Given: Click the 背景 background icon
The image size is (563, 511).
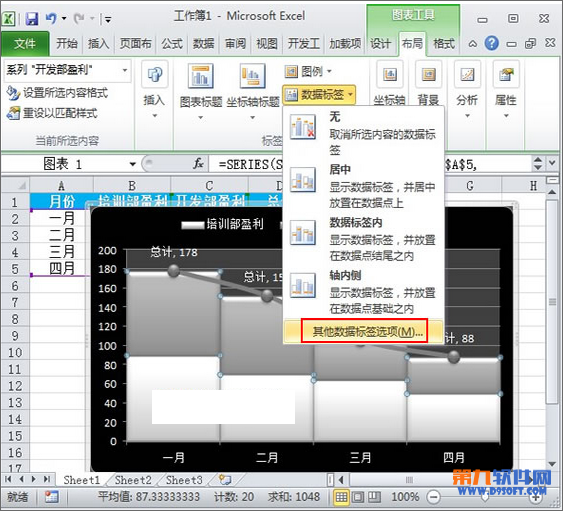Looking at the screenshot, I should click(429, 75).
